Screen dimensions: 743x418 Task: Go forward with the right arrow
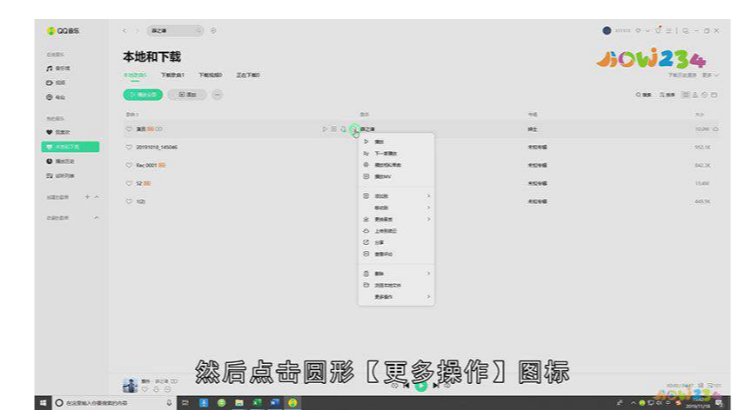point(137,30)
